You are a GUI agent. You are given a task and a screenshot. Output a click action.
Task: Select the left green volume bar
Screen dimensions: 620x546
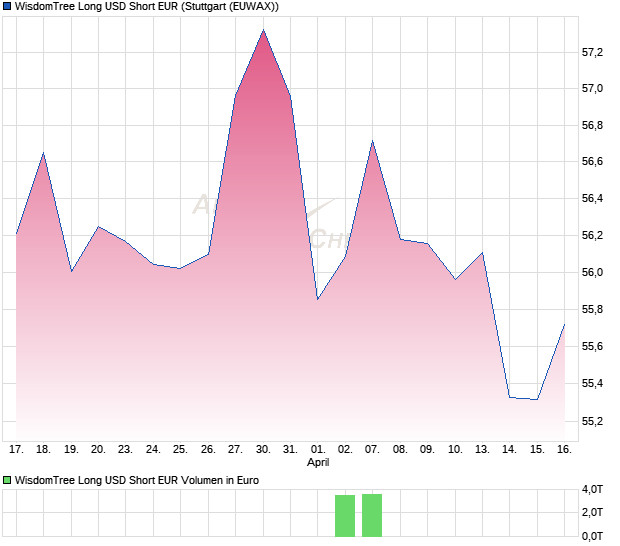point(345,515)
